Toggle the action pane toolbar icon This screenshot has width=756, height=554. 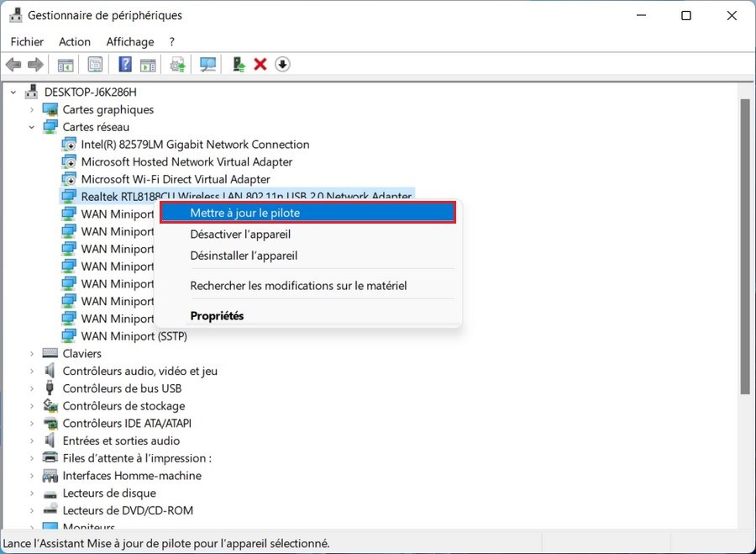(148, 65)
